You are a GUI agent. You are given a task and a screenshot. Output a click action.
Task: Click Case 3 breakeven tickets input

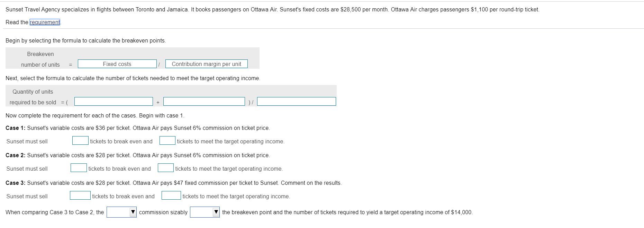tap(80, 195)
